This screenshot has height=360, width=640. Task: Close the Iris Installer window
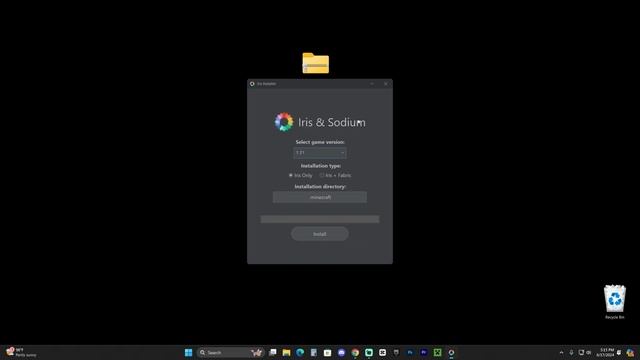[386, 84]
